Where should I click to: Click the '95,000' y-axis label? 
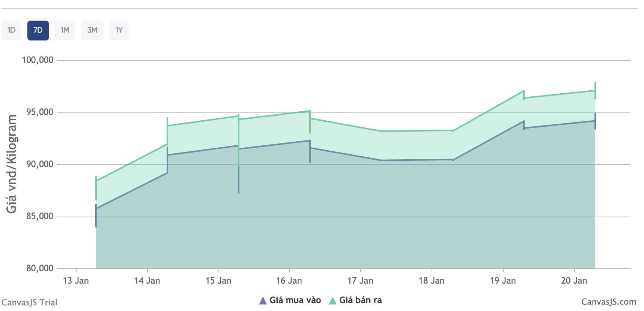pos(40,112)
